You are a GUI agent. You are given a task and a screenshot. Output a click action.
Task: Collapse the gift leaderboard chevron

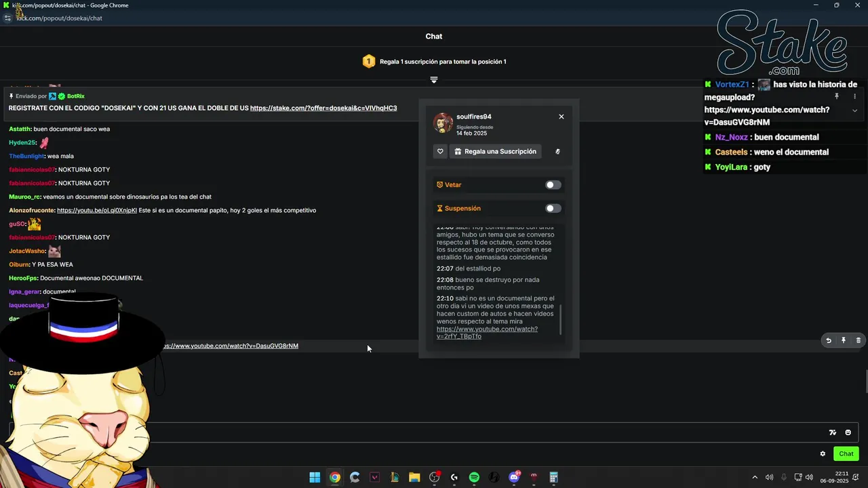[434, 79]
